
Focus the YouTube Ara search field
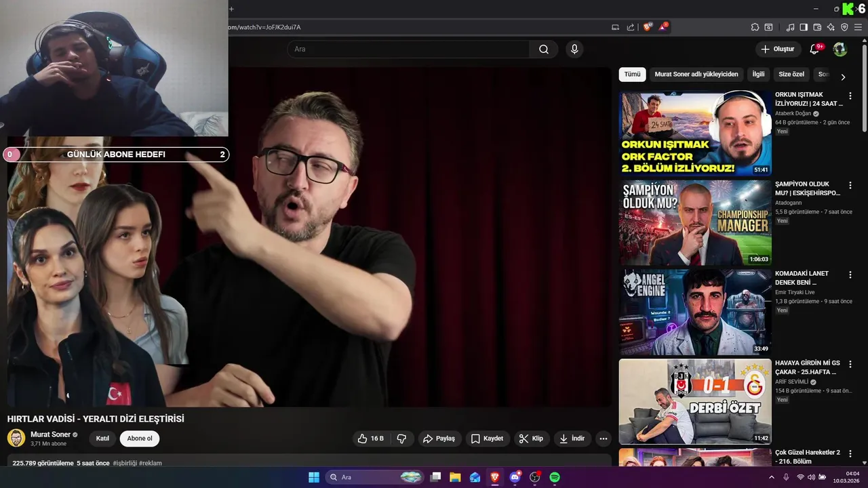(x=408, y=49)
